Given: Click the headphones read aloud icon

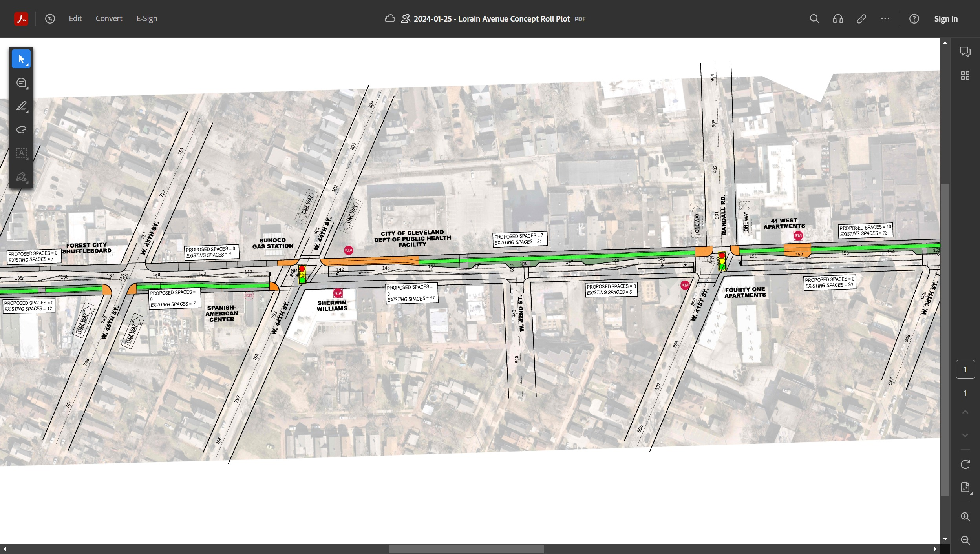Looking at the screenshot, I should coord(838,19).
